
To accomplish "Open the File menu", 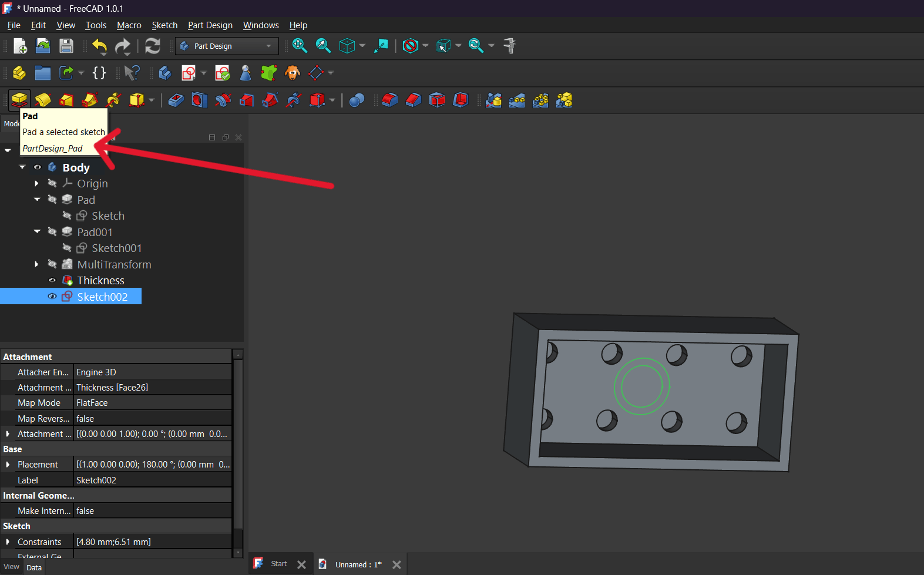I will [x=14, y=25].
